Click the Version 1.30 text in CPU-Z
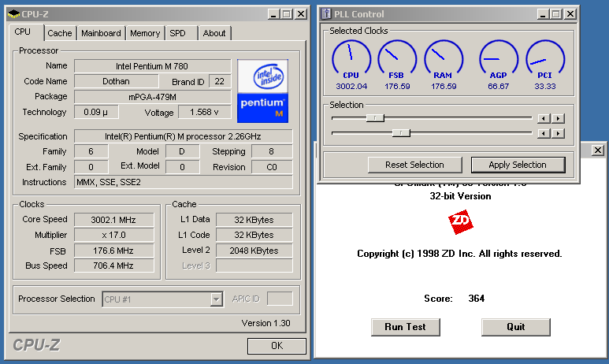609x364 pixels. pyautogui.click(x=266, y=323)
